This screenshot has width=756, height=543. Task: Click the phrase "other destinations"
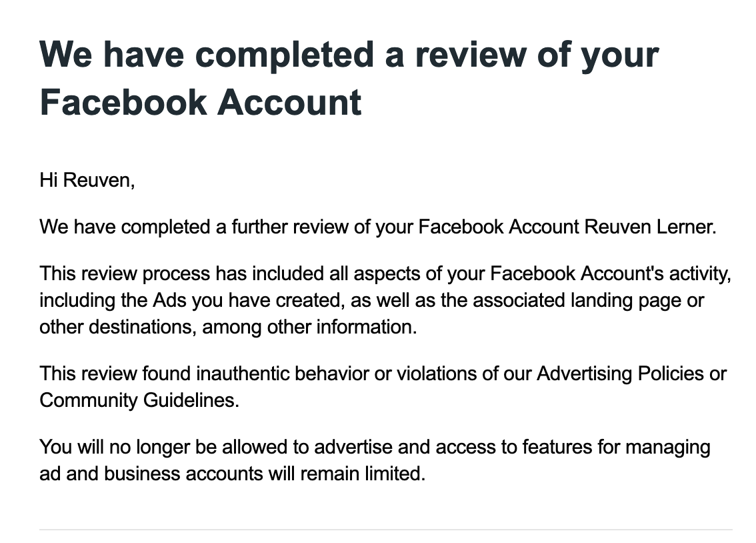116,328
